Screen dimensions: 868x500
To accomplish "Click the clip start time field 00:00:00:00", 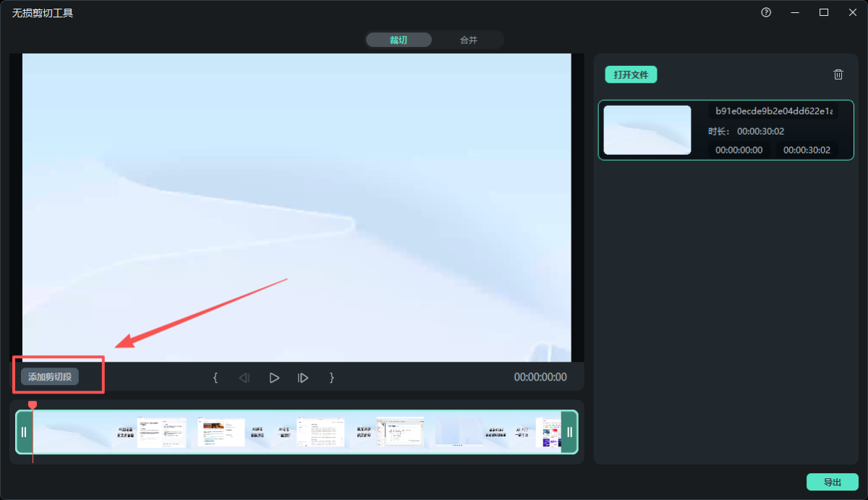I will tap(739, 150).
